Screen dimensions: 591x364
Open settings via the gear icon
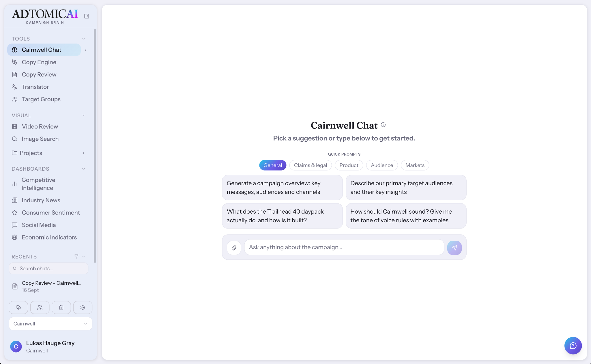83,308
